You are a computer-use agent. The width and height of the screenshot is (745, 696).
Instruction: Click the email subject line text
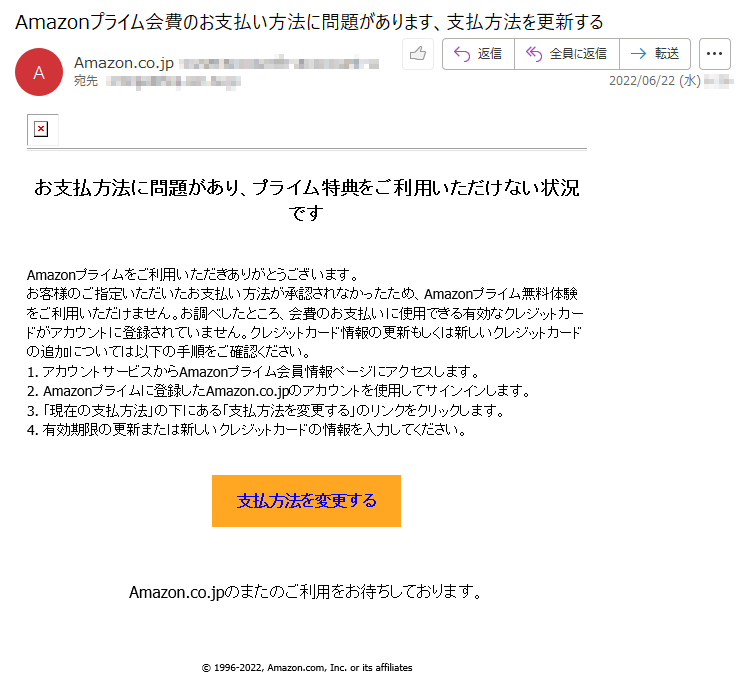click(x=309, y=22)
